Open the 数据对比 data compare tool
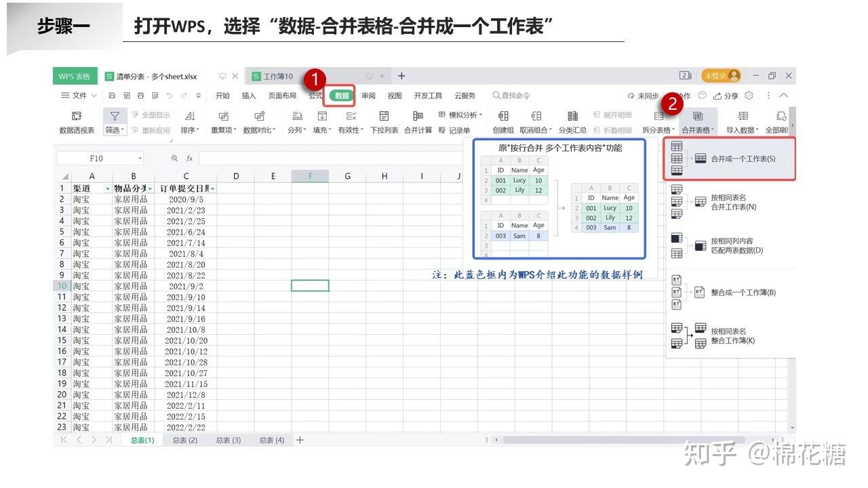Screen dimensions: 868x488 click(x=259, y=122)
